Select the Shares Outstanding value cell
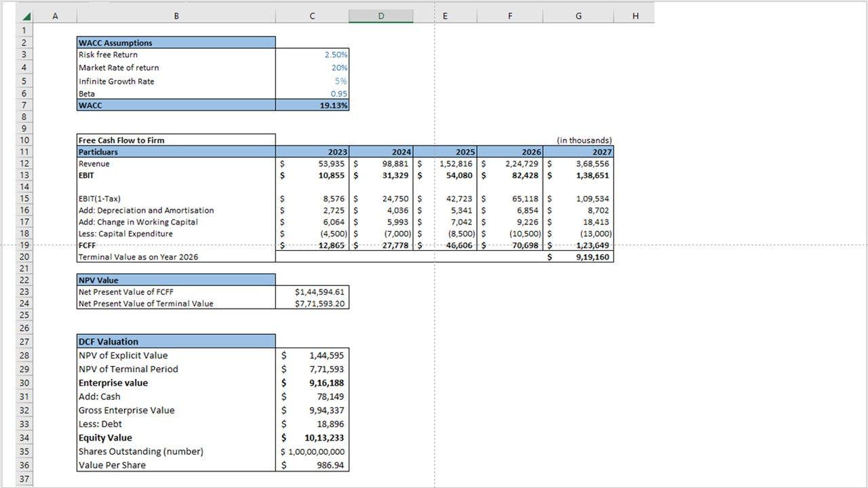The image size is (868, 488). coord(313,451)
